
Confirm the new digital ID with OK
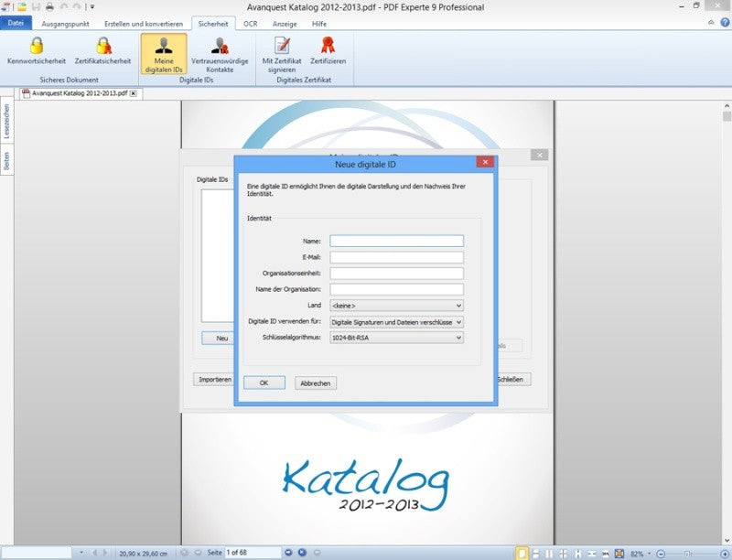264,382
